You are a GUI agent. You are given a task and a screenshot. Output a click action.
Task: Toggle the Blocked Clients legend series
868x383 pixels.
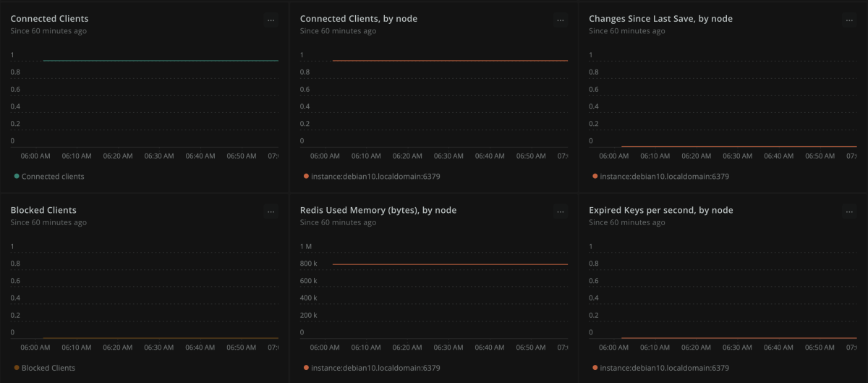48,368
